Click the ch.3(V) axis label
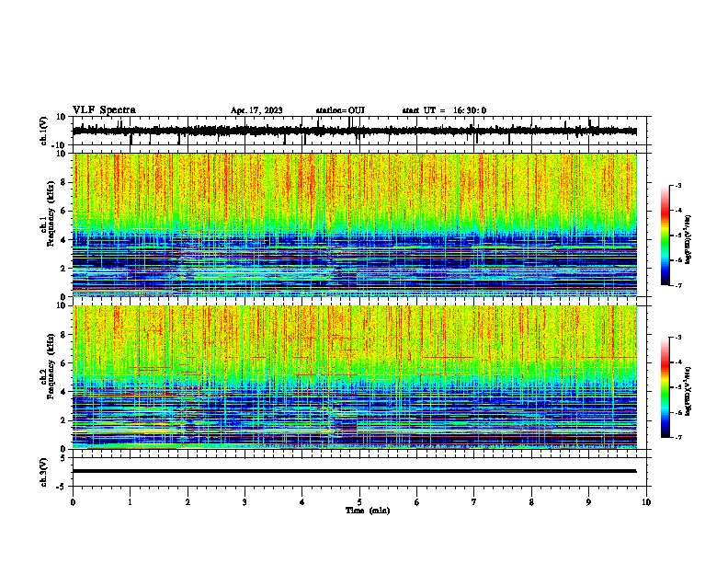 coord(44,472)
